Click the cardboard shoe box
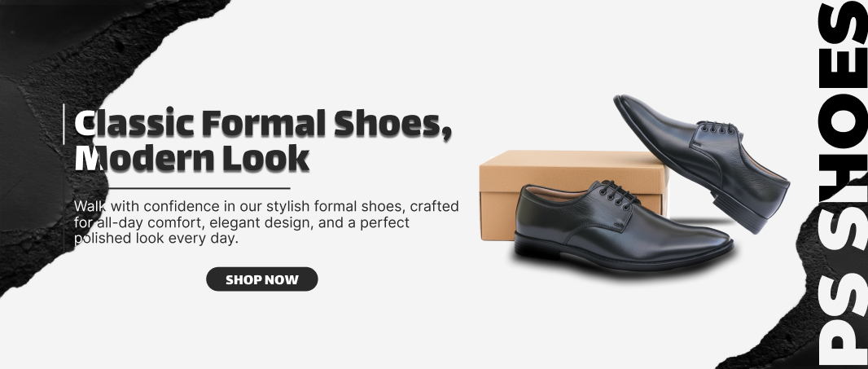Image resolution: width=868 pixels, height=369 pixels. coord(573,195)
